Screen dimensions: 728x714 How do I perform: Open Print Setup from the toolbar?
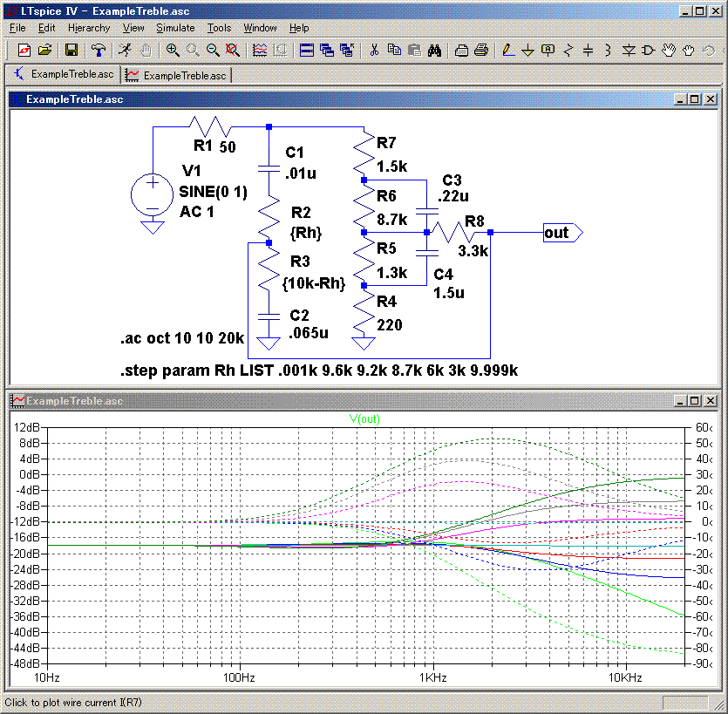click(461, 50)
